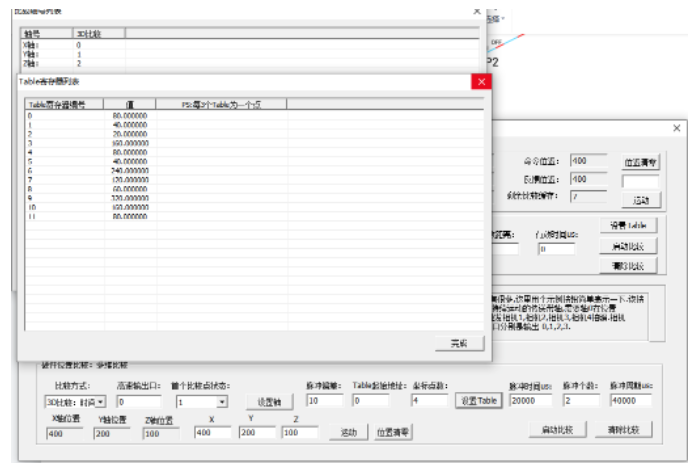The height and width of the screenshot is (474, 700).
Task: Click the 值 column header
Action: (x=129, y=104)
